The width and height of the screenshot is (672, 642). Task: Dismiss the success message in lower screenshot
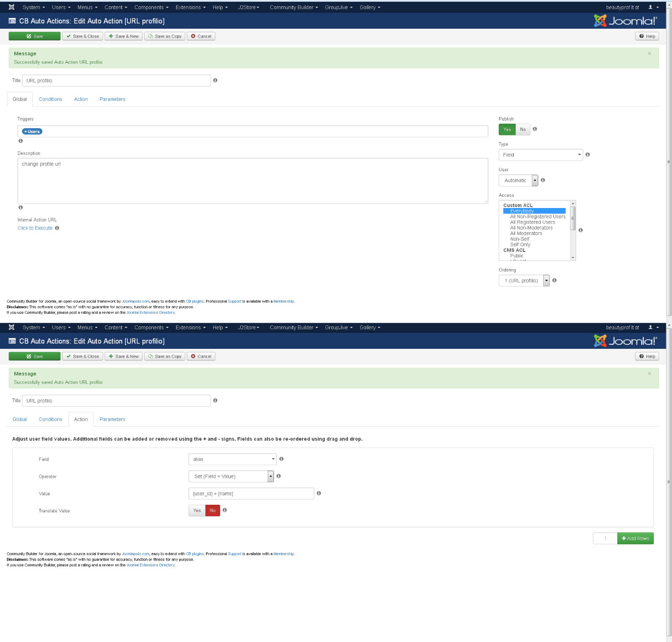[x=649, y=373]
